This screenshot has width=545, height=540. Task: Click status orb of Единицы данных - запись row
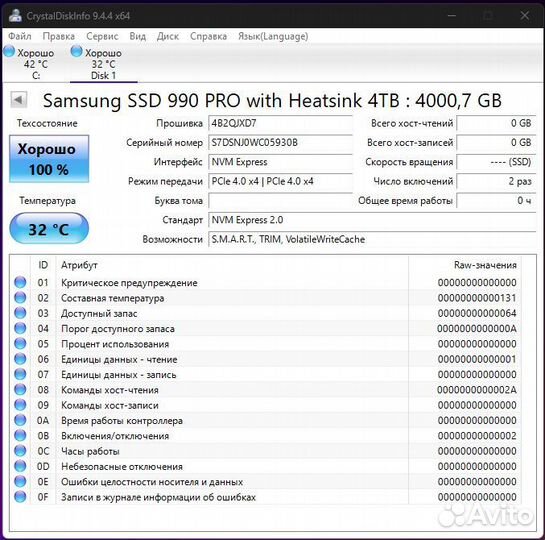20,374
